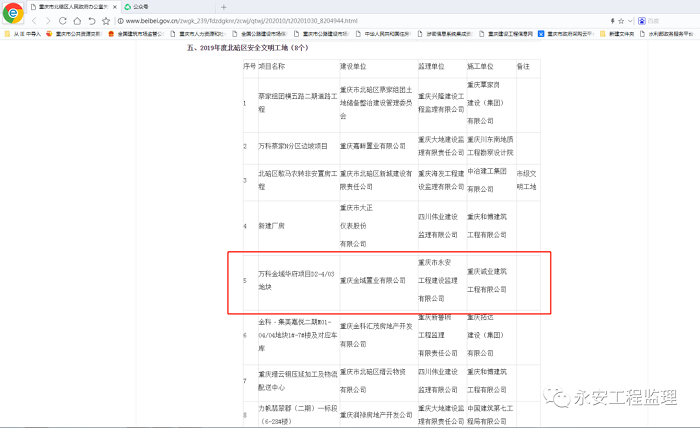
Task: Click the lightning speed-mode icon
Action: point(612,21)
